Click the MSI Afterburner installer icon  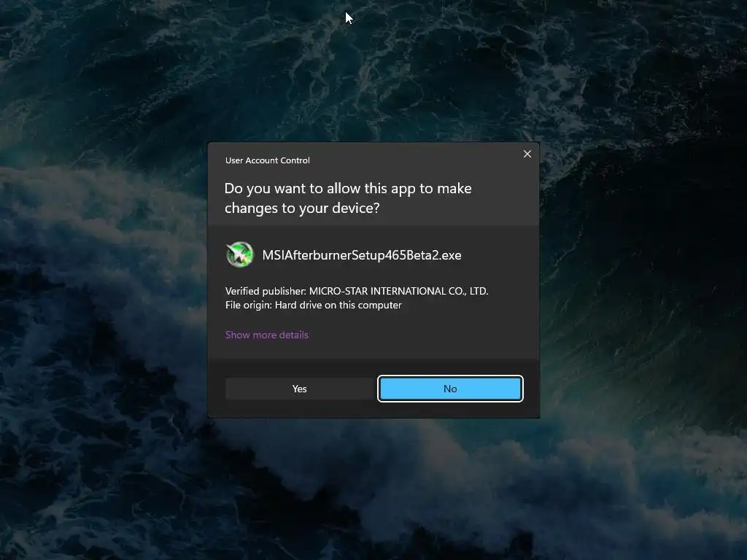pyautogui.click(x=239, y=254)
